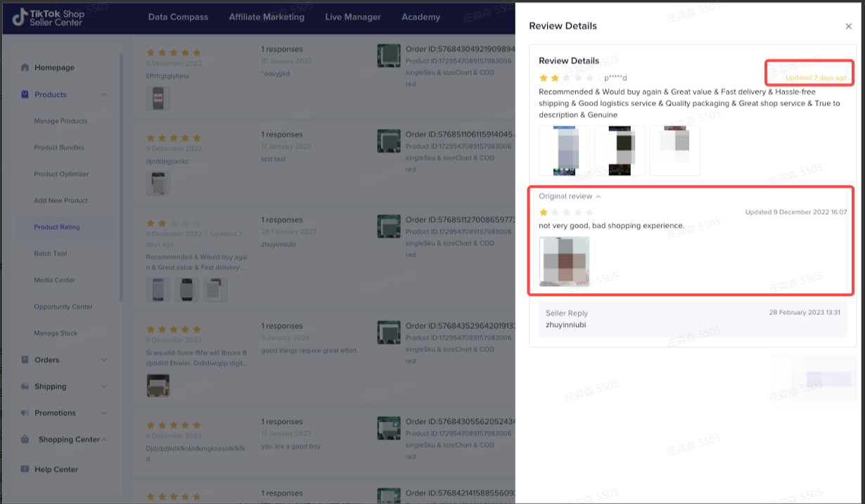Click the Help Center sidebar icon
The height and width of the screenshot is (504, 865).
(25, 470)
